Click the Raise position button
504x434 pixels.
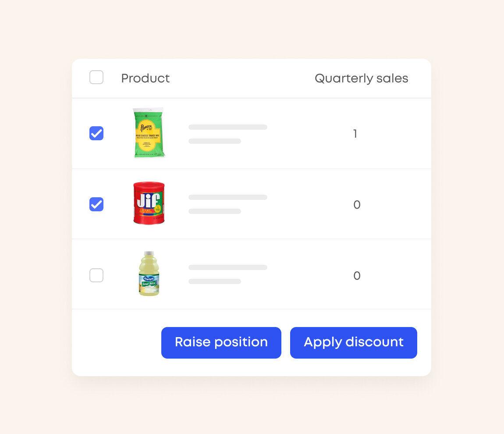pos(221,342)
